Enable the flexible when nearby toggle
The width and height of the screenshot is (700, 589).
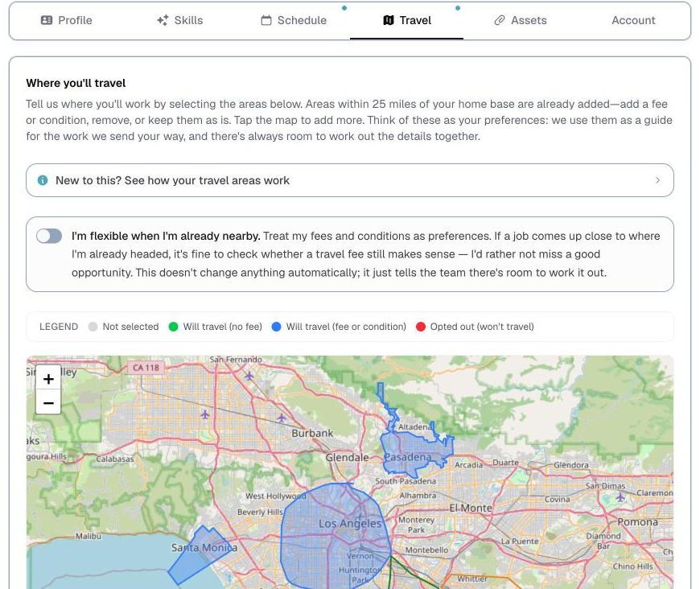[x=49, y=236]
